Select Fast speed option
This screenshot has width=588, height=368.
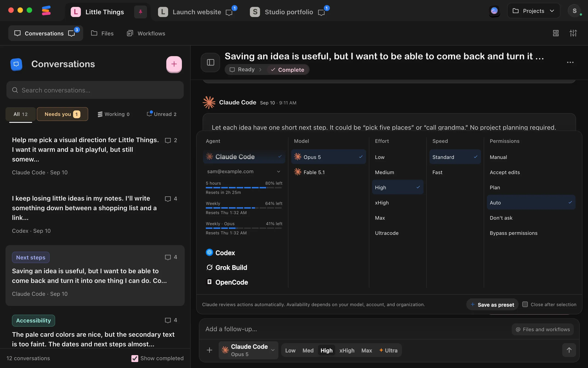pyautogui.click(x=455, y=172)
